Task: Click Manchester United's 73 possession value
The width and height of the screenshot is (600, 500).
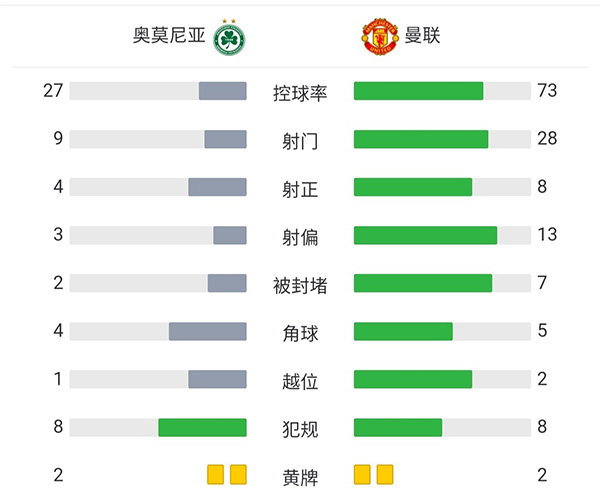Action: (x=547, y=91)
